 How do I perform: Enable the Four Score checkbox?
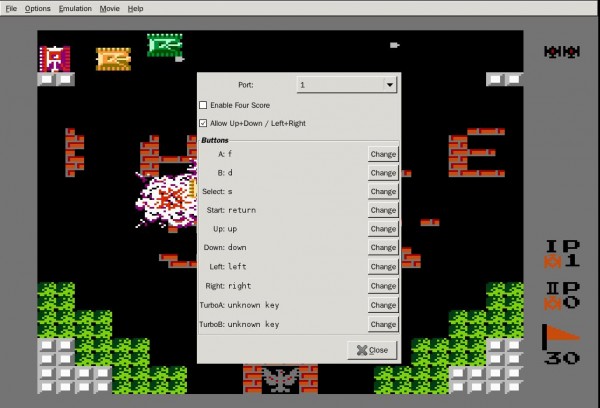[x=204, y=105]
